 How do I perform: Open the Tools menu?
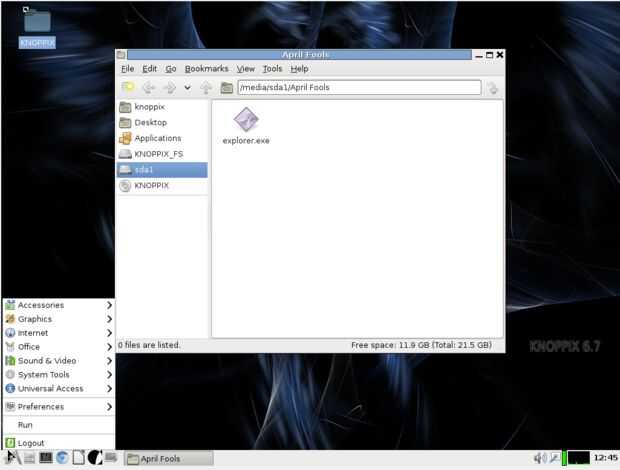point(272,69)
